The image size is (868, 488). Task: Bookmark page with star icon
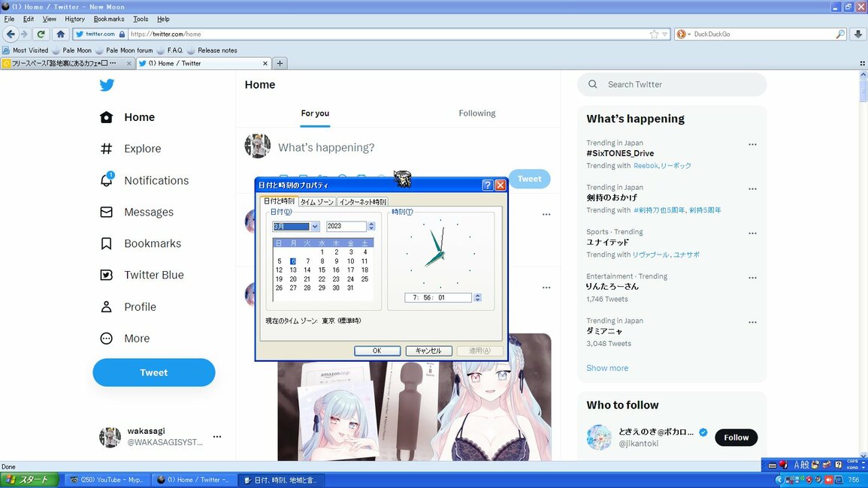(x=654, y=34)
